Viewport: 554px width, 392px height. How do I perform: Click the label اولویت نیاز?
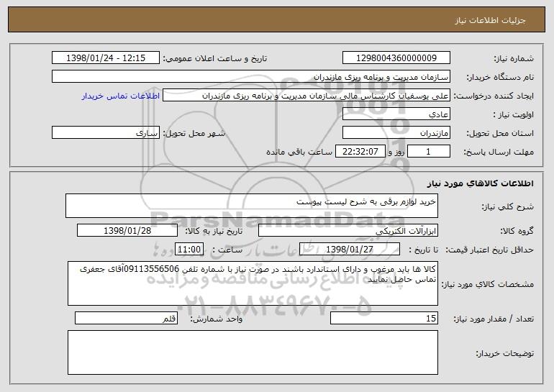click(x=514, y=115)
